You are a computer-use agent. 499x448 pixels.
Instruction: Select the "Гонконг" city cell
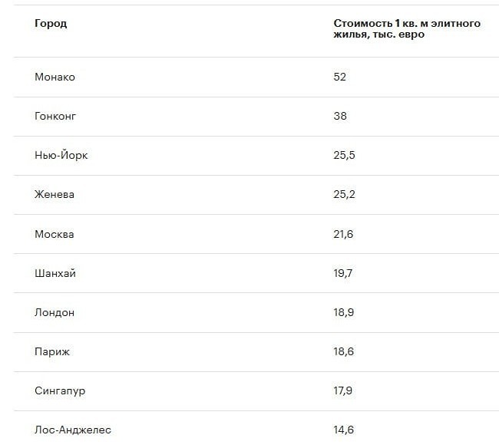[55, 116]
